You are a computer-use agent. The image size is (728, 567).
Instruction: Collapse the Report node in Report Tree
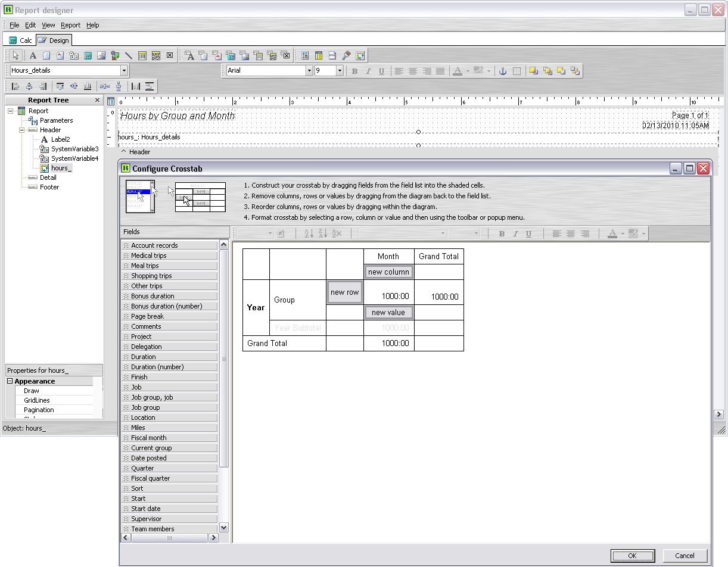[11, 111]
